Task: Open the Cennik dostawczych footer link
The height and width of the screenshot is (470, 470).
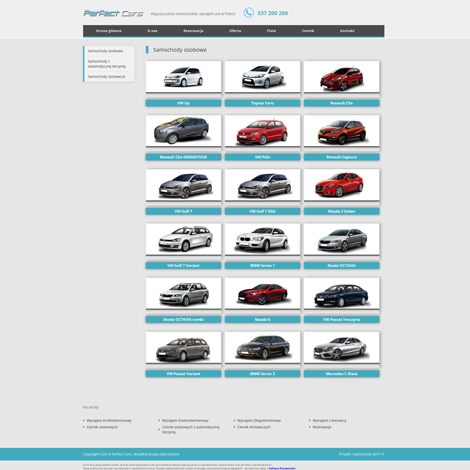Action: pos(254,427)
